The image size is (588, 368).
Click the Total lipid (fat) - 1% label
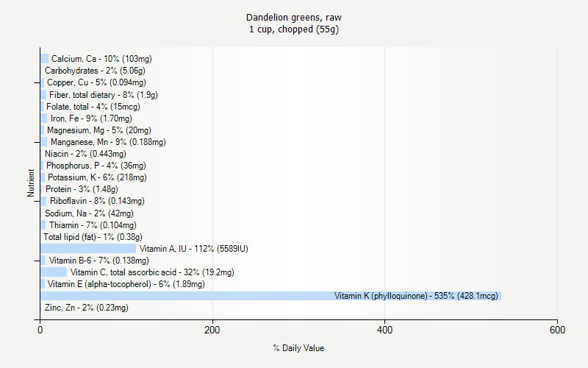(93, 237)
